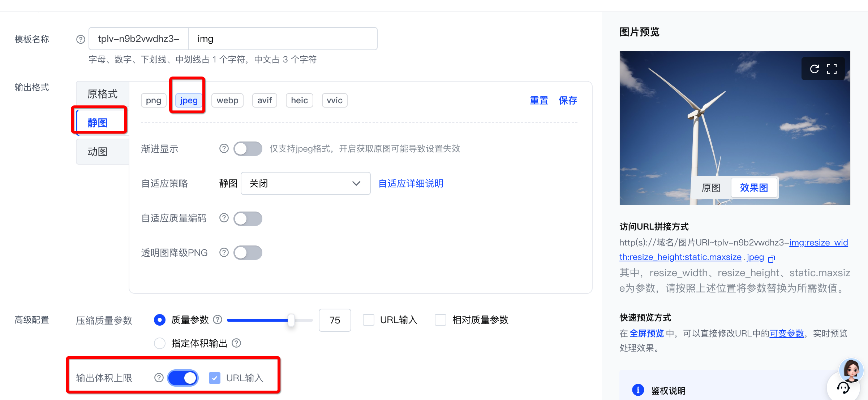Enable the 渐进显示 toggle
This screenshot has height=400, width=868.
point(248,148)
